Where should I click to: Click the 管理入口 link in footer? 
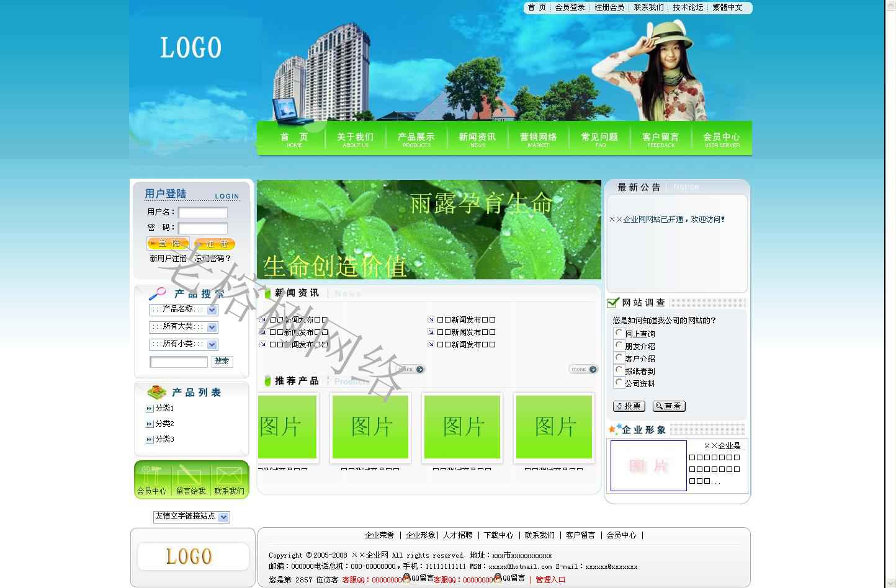(550, 579)
